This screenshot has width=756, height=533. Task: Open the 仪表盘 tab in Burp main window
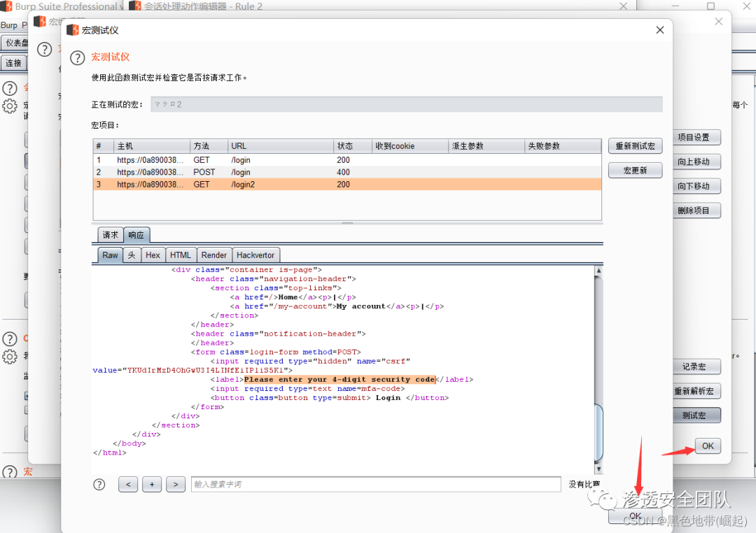[x=15, y=43]
